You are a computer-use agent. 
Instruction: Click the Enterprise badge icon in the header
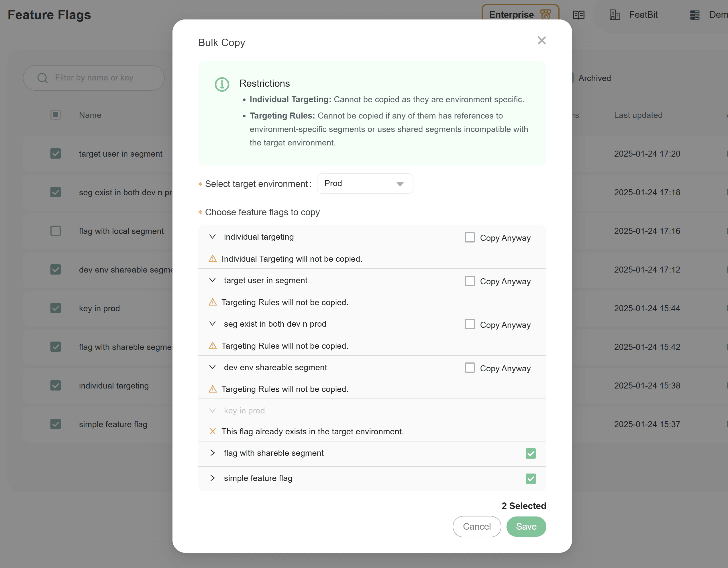[546, 14]
